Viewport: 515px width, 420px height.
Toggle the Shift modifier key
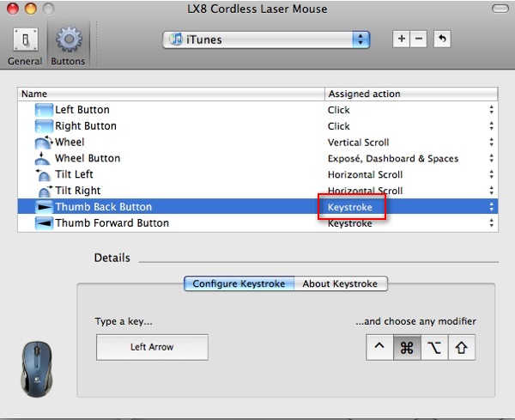point(462,347)
